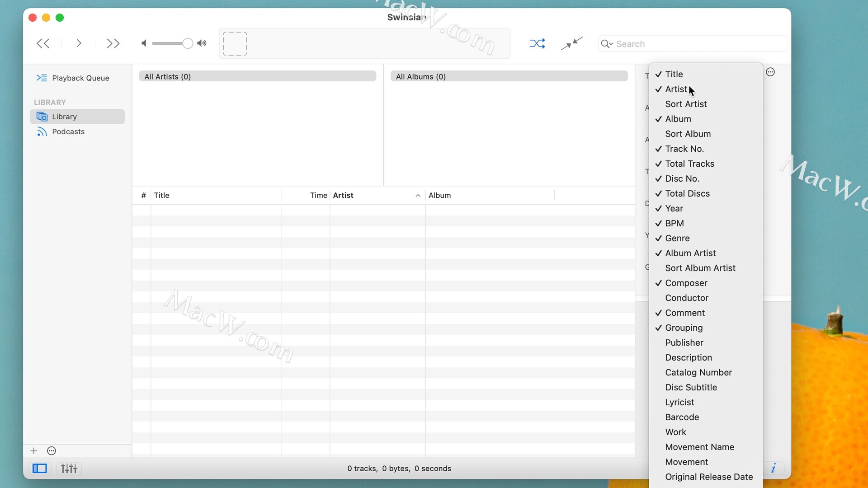Uncheck Comment field

coord(706,313)
